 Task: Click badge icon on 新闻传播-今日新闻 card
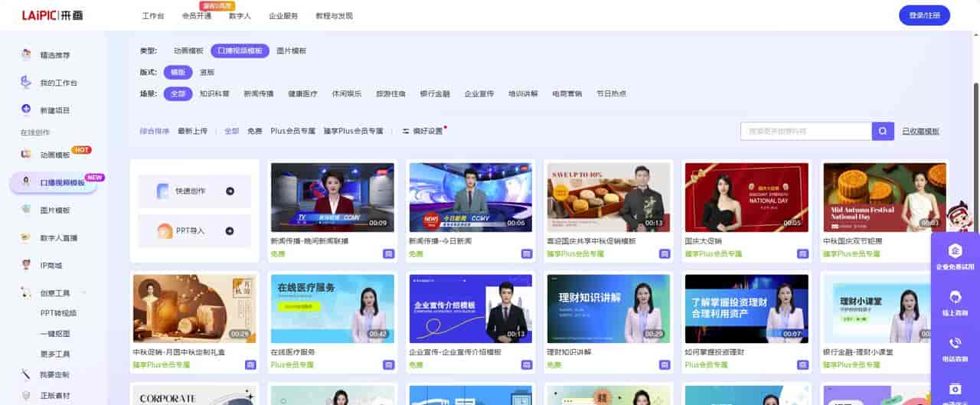[x=526, y=253]
